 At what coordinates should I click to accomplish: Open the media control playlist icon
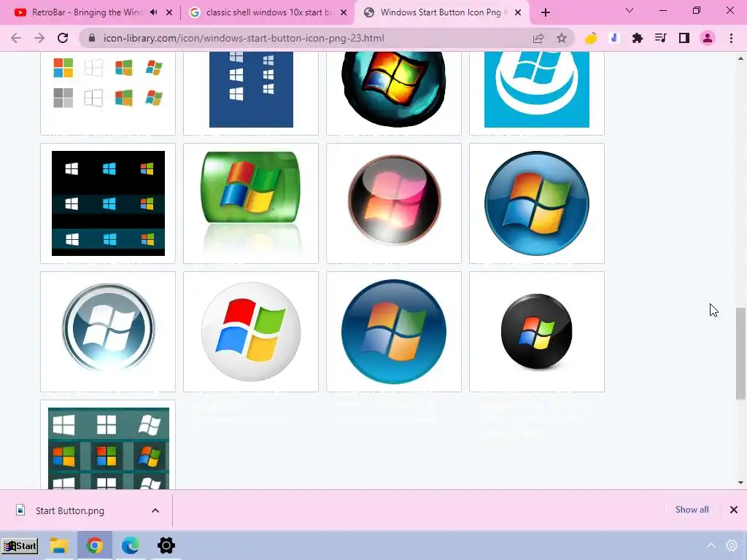[x=660, y=38]
